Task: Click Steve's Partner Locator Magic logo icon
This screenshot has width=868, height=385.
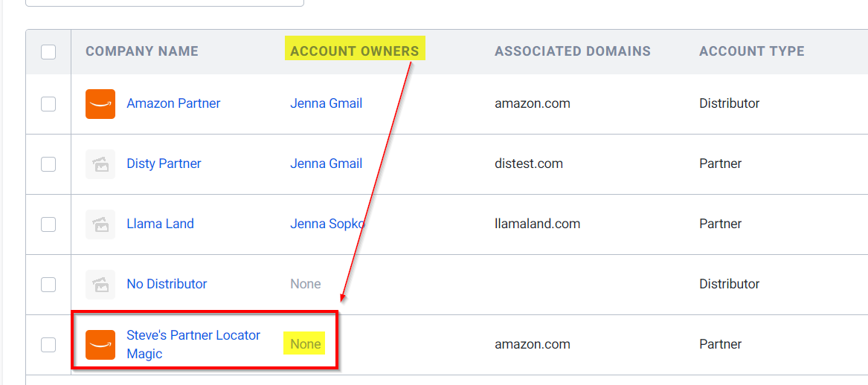Action: (100, 345)
